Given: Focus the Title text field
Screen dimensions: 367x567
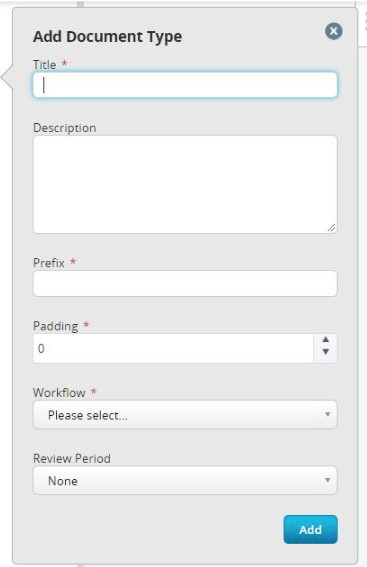Looking at the screenshot, I should tap(185, 85).
